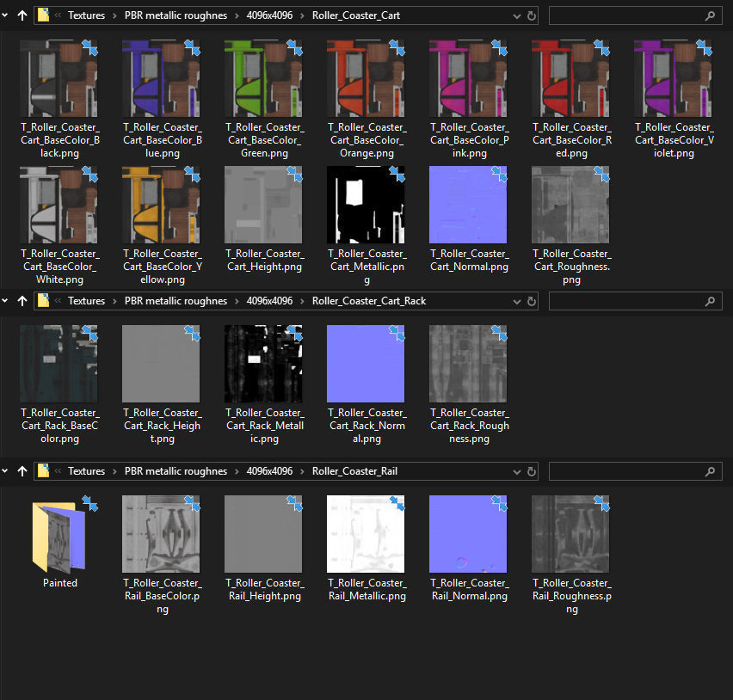Viewport: 733px width, 700px height.
Task: Navigate to 4096x4096 in Roller_Coaster_Rail breadcrumb
Action: pyautogui.click(x=270, y=471)
